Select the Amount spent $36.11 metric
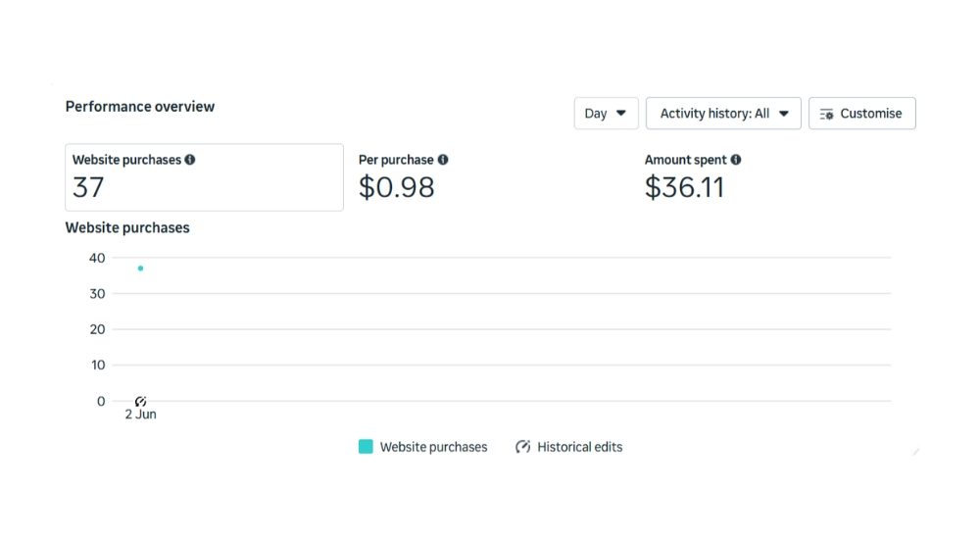 693,177
